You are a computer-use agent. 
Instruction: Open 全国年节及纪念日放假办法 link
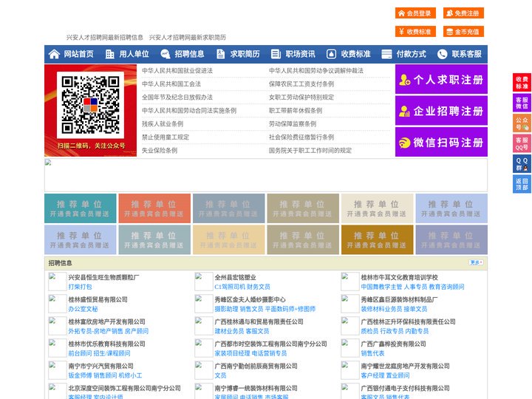[x=177, y=97]
